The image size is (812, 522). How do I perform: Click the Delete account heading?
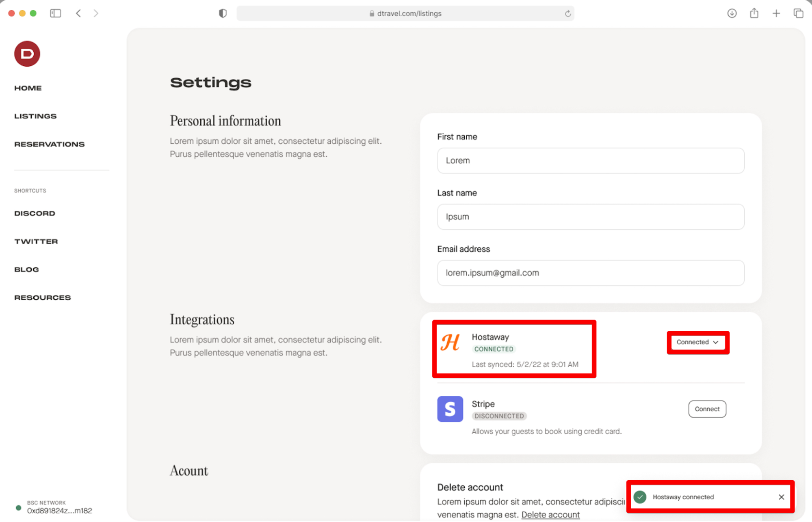pos(470,487)
